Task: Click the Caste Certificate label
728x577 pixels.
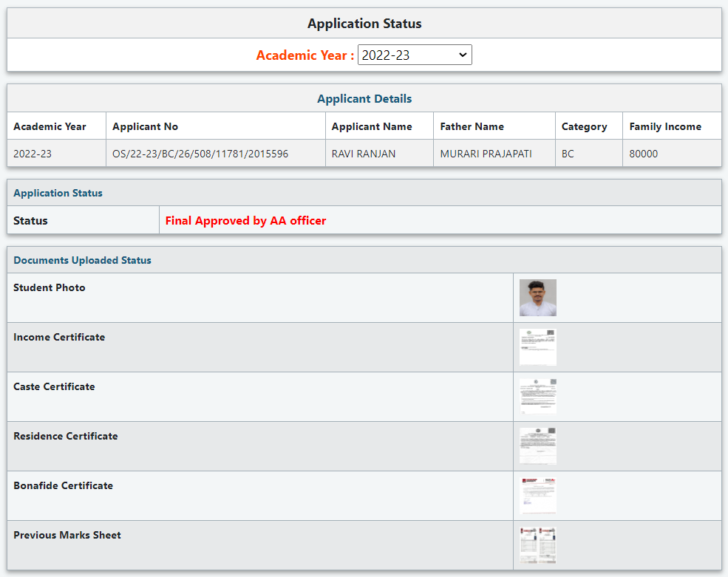Action: pos(54,386)
